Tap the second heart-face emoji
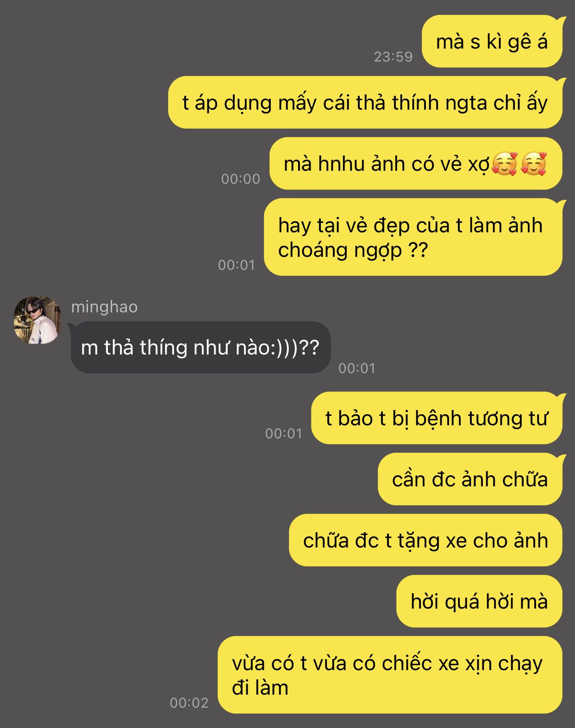The image size is (575, 728). [x=534, y=164]
